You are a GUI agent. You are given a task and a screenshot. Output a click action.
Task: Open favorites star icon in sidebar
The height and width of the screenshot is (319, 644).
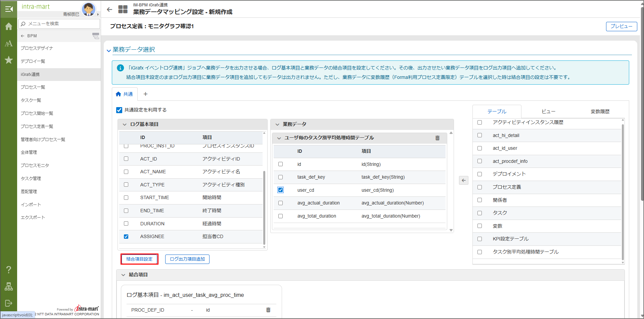tap(9, 60)
